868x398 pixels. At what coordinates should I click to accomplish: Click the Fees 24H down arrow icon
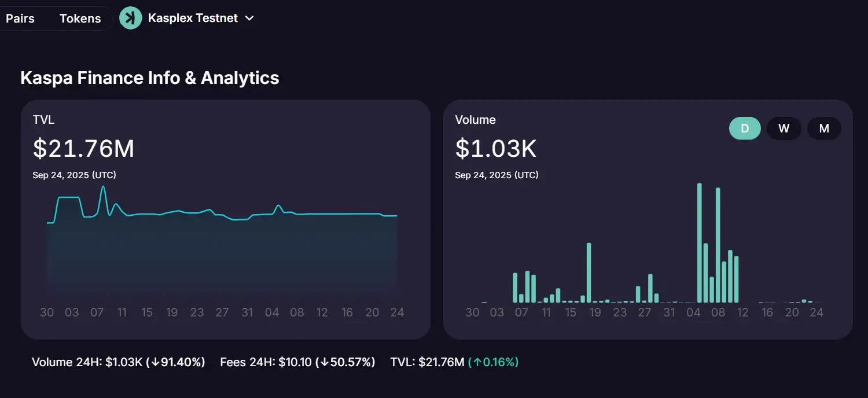324,363
